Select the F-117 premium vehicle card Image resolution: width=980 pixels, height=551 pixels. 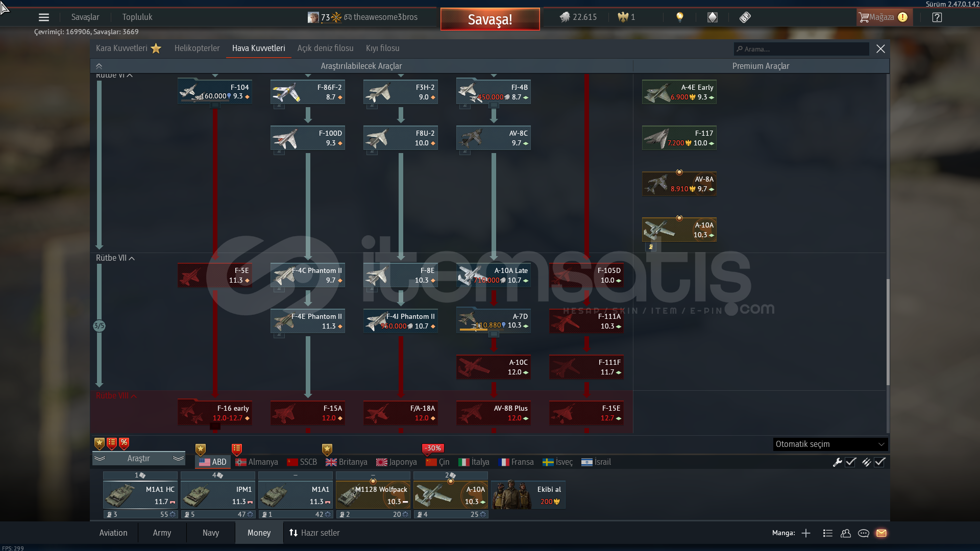[679, 138]
